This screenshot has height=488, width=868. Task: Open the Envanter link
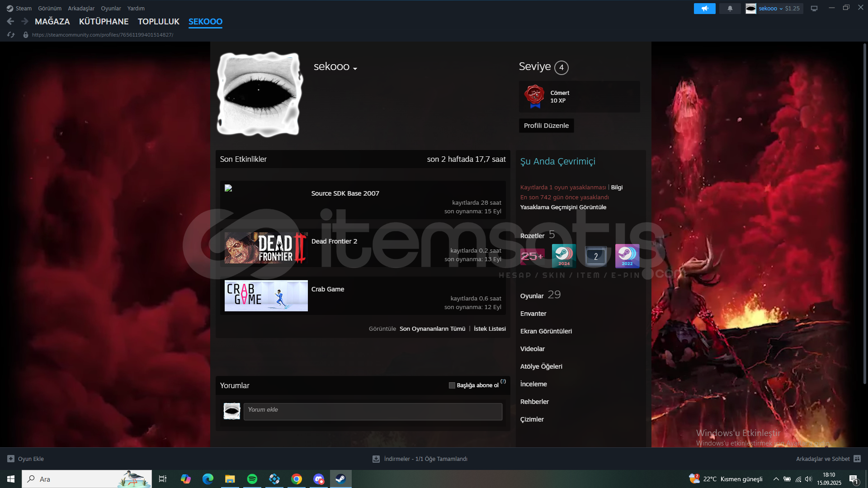tap(533, 314)
